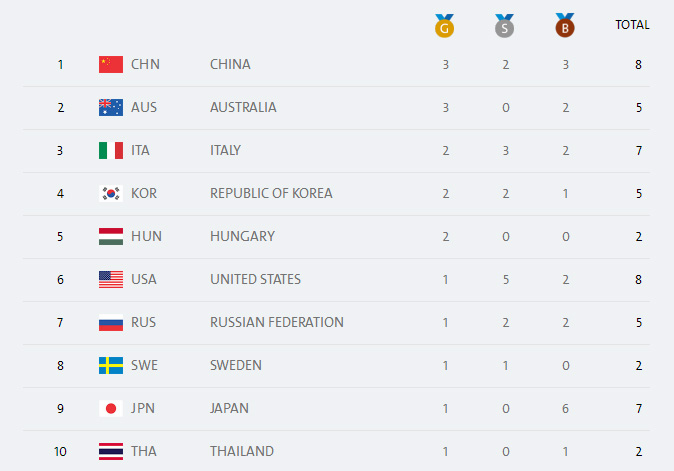674x471 pixels.
Task: Click the Sweden flag icon
Action: pos(111,365)
